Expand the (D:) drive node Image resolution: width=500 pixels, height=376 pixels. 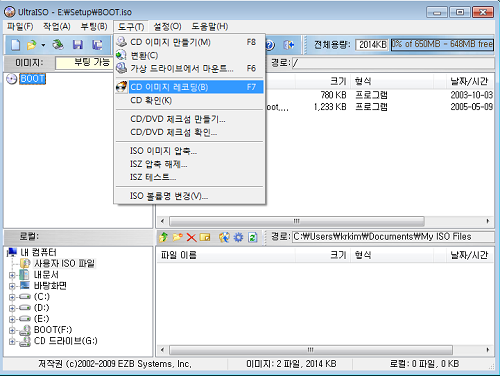(x=12, y=308)
